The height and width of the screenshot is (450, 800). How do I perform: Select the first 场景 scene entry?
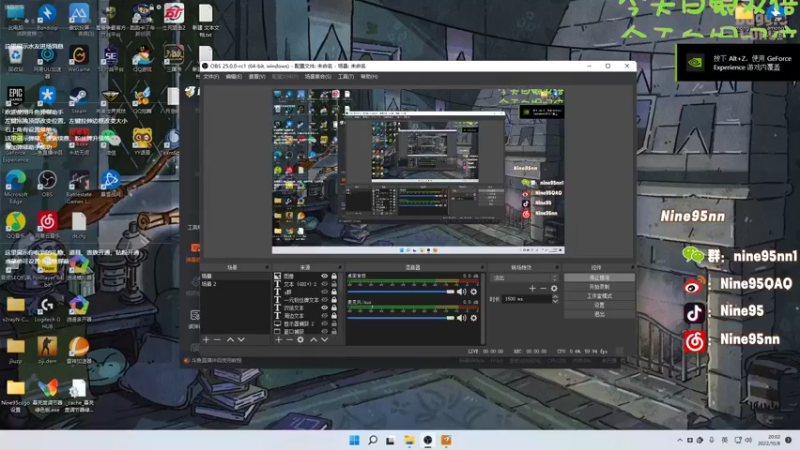pos(235,276)
